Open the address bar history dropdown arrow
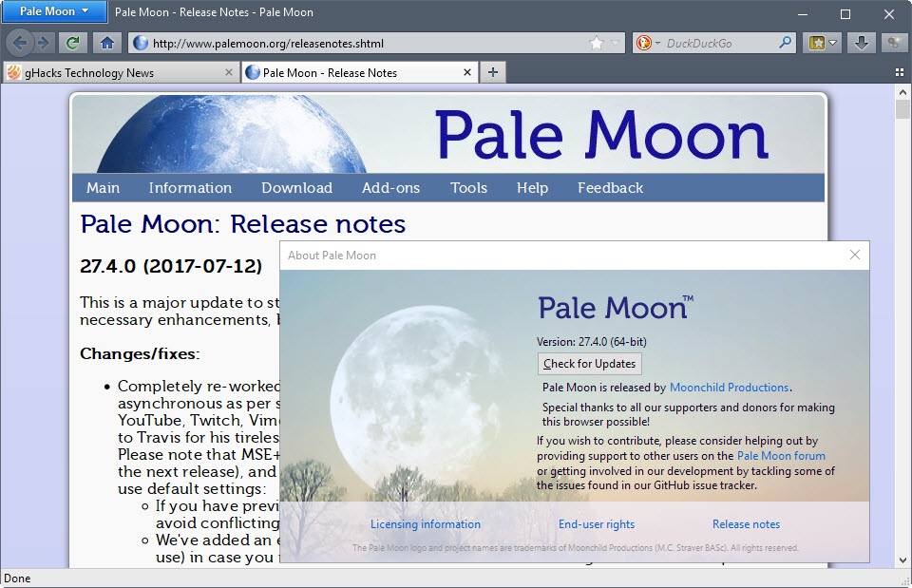Screen dimensions: 912x588 tap(615, 43)
